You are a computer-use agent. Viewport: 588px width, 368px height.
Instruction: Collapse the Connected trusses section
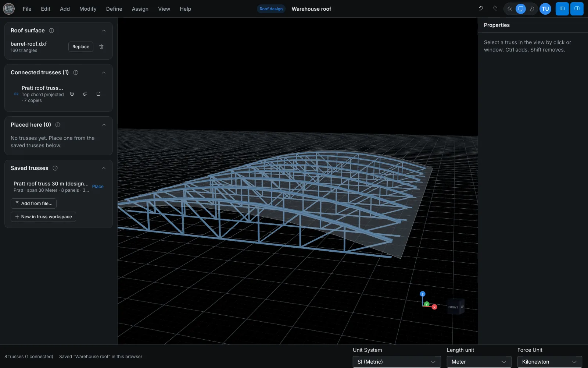click(x=104, y=72)
